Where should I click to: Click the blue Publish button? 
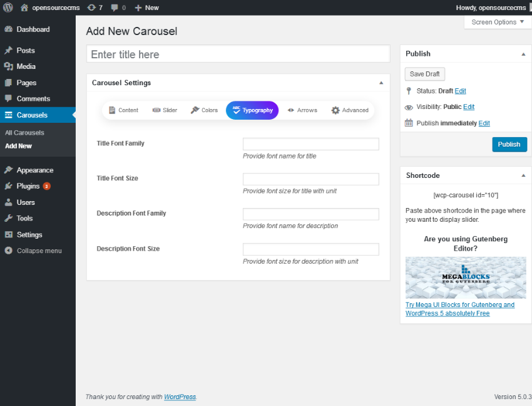pyautogui.click(x=509, y=144)
